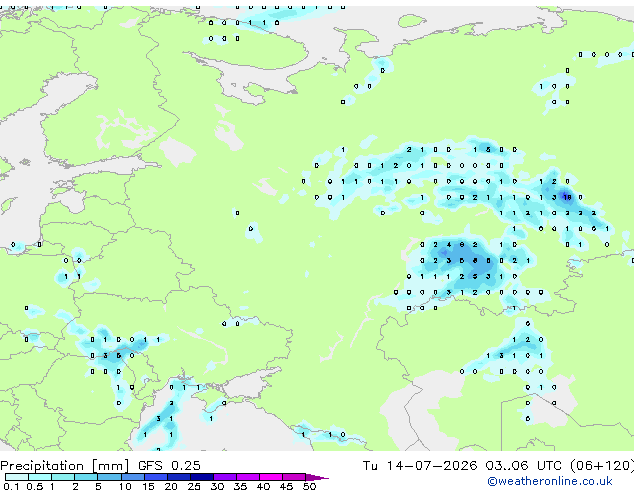Click the 25–30 mm dark navy legend segment

[x=202, y=477]
